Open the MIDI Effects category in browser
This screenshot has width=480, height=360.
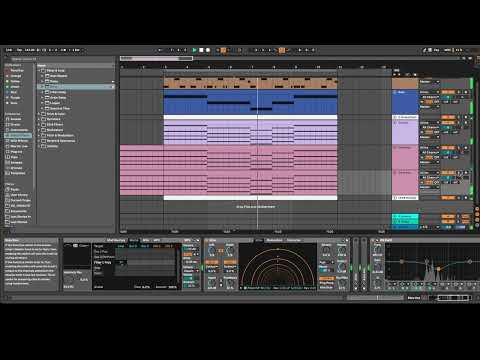(x=19, y=141)
